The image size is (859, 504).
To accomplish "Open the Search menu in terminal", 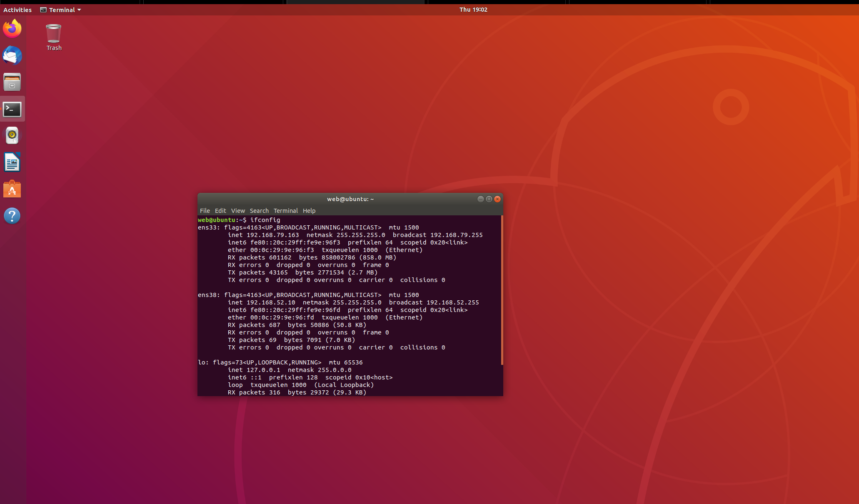I will click(259, 211).
